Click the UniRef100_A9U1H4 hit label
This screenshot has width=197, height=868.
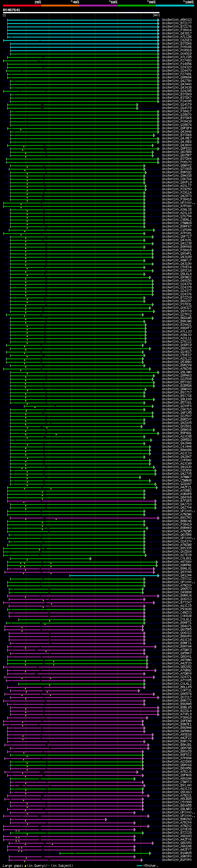(x=177, y=779)
